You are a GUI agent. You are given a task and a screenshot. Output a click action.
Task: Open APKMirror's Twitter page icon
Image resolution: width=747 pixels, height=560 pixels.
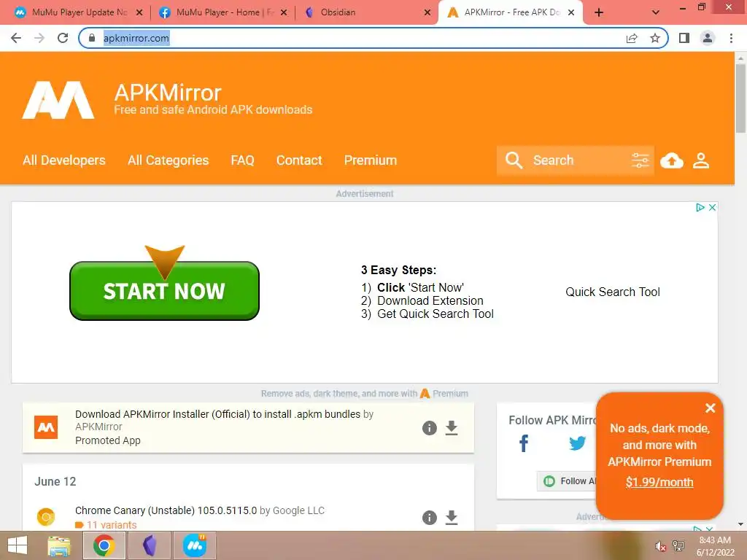click(x=578, y=443)
